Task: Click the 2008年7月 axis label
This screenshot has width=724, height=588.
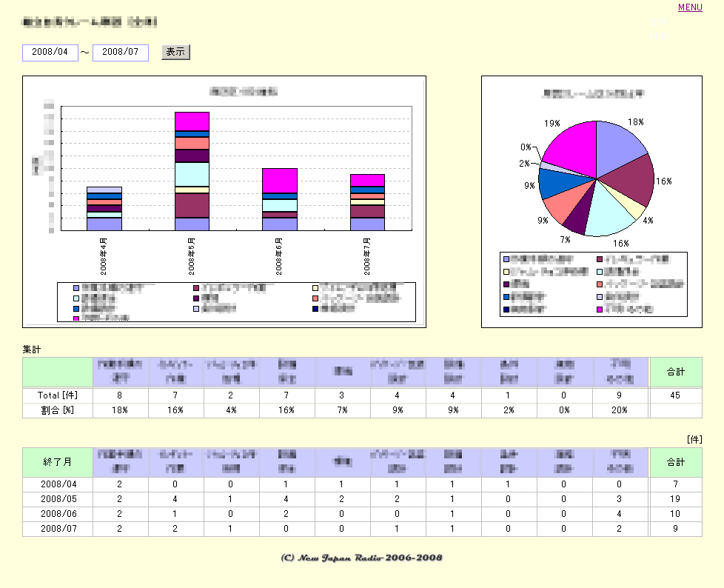Action: tap(366, 256)
